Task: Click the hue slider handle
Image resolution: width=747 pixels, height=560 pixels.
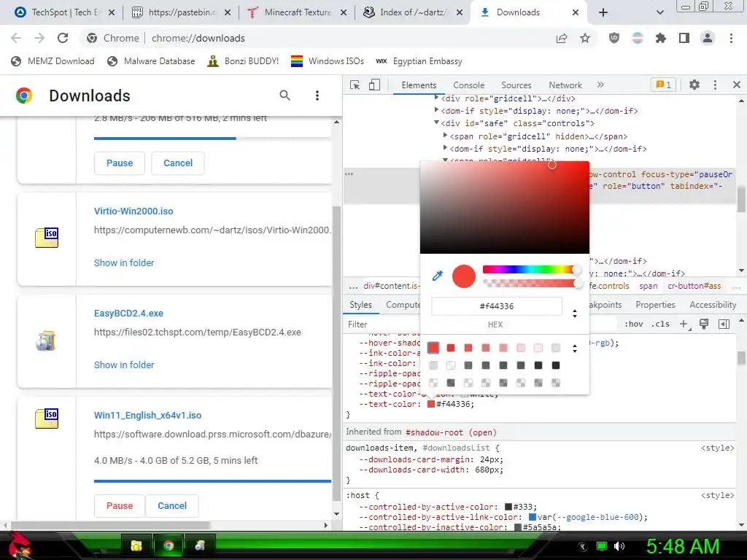Action: click(x=576, y=270)
